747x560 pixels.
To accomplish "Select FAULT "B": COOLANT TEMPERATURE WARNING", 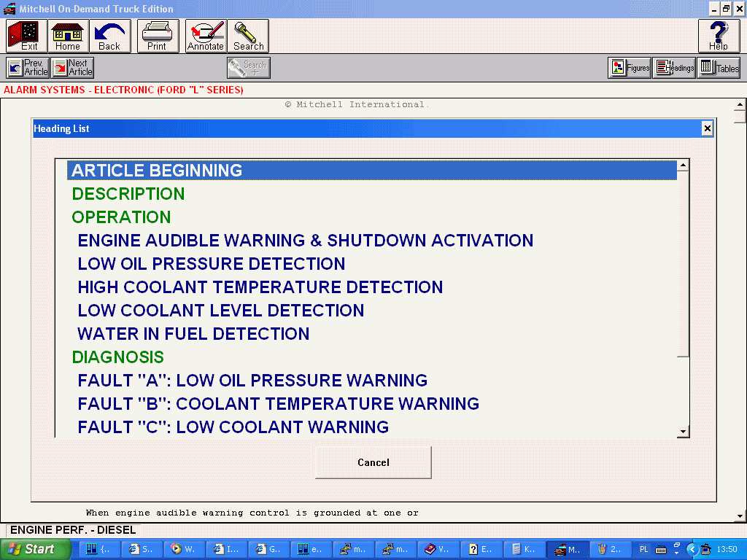I will (x=278, y=404).
